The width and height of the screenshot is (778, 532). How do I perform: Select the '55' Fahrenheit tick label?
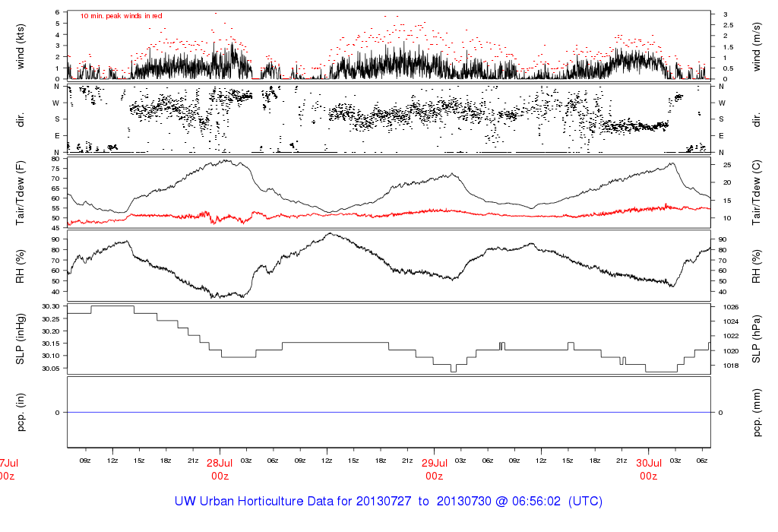[x=55, y=208]
